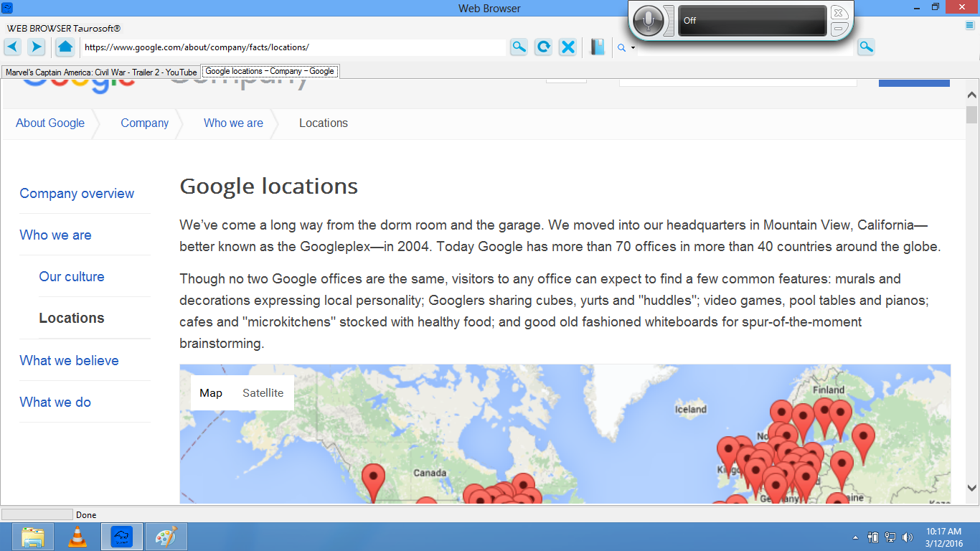Image resolution: width=980 pixels, height=551 pixels.
Task: Click the page's vertical scrollbar down arrow
Action: pyautogui.click(x=972, y=488)
